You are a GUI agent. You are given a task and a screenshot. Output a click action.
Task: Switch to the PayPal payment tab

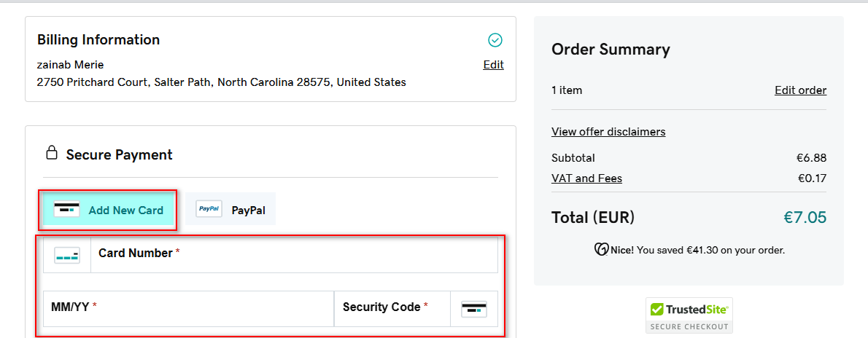click(230, 210)
